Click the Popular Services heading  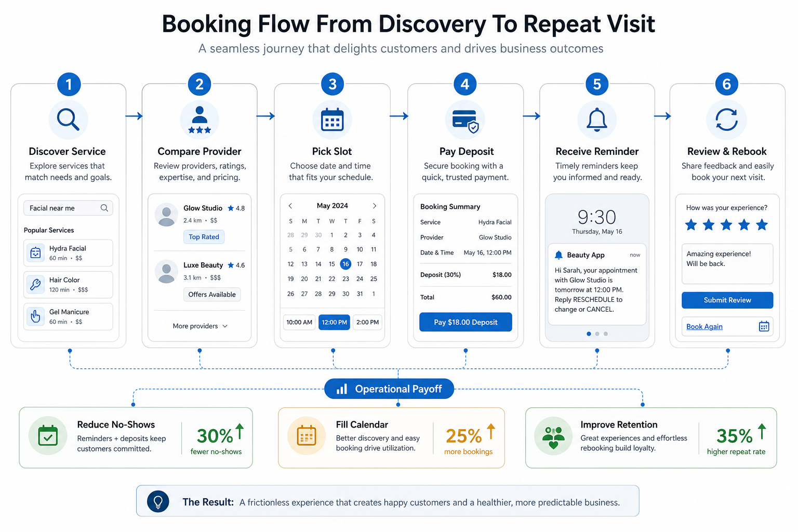(49, 230)
